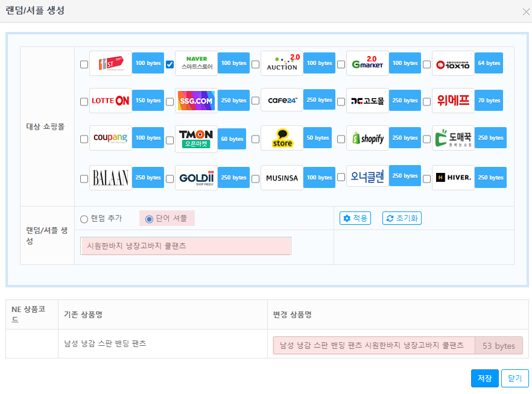This screenshot has width=532, height=394.
Task: Click the 저장 save button
Action: coord(485,378)
